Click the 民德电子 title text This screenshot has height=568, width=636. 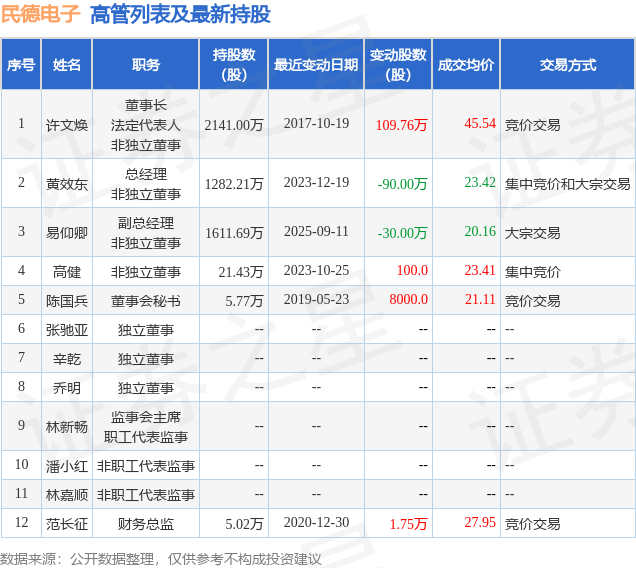41,14
